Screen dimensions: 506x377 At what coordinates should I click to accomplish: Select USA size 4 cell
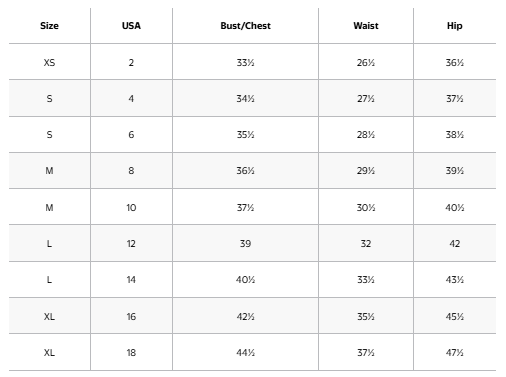click(131, 98)
